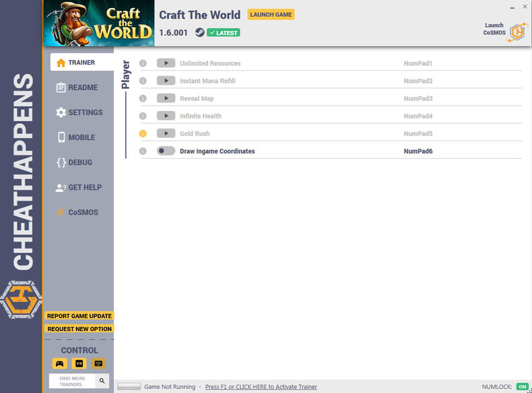Minimize the trainer window
532x393 pixels.
(512, 7)
